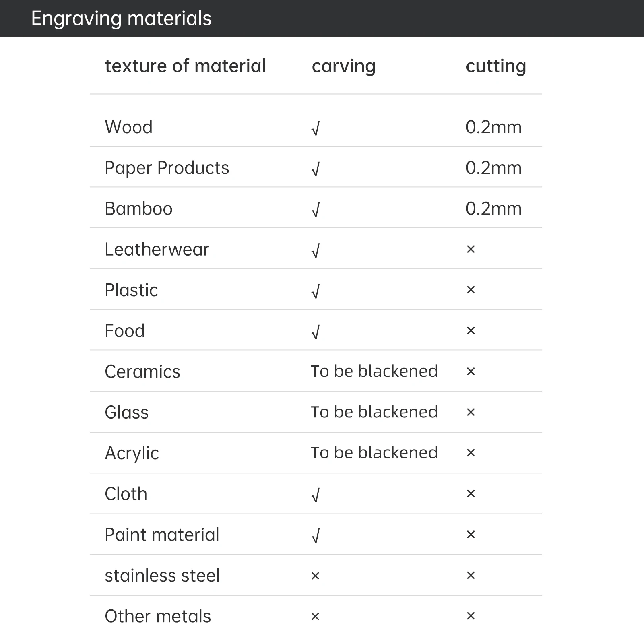Viewport: 644px width, 644px height.
Task: Click the 'cutting' column header
Action: (x=495, y=66)
